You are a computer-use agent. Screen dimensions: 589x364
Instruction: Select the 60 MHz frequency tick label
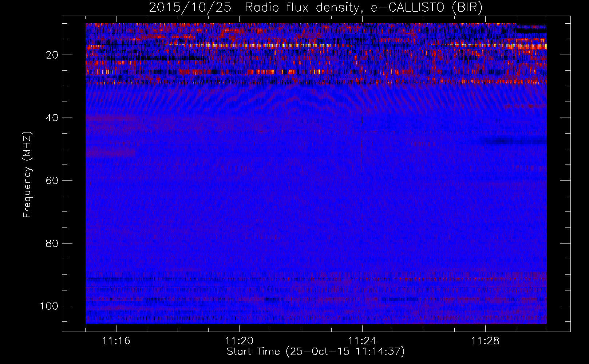tap(52, 181)
